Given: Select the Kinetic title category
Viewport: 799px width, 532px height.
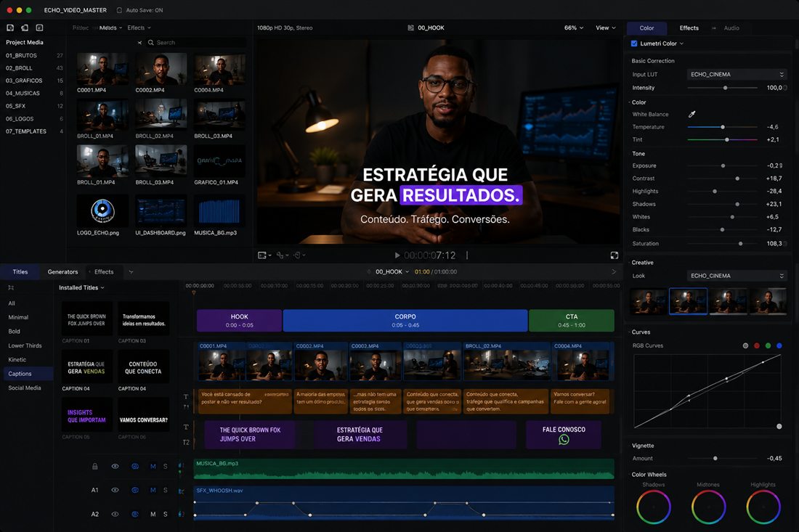Looking at the screenshot, I should [17, 360].
